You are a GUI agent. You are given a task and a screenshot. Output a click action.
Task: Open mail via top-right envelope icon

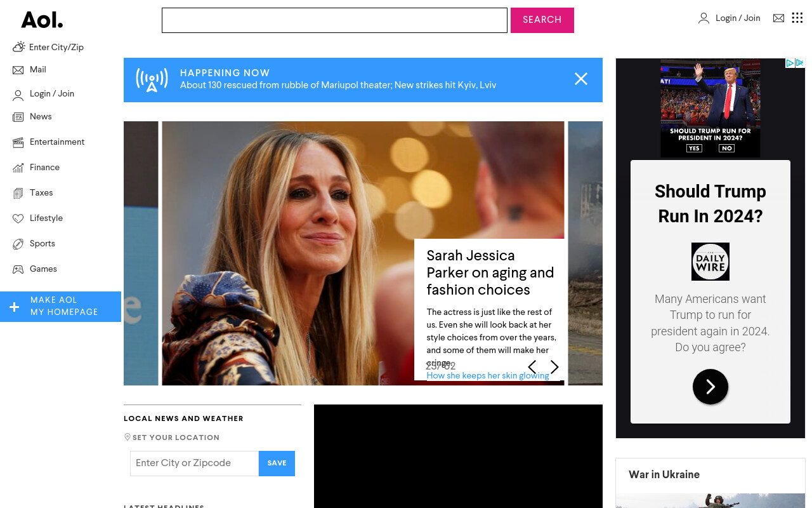tap(778, 18)
